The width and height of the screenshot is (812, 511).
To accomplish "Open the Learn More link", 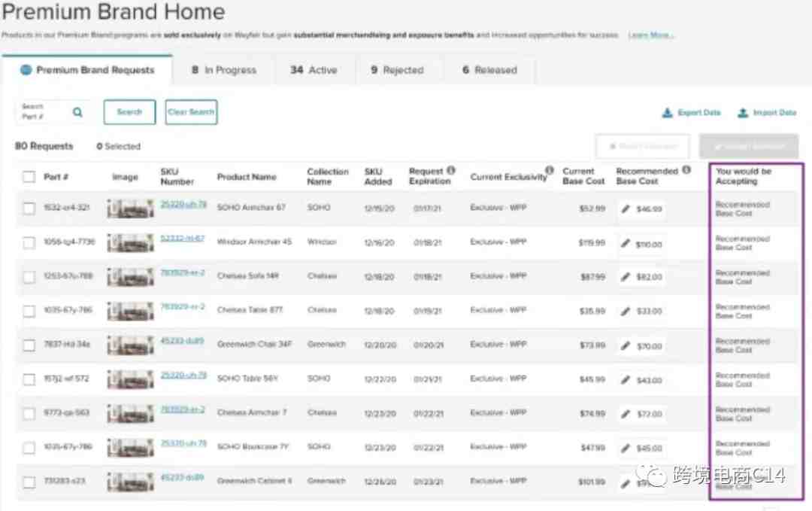I will [650, 35].
